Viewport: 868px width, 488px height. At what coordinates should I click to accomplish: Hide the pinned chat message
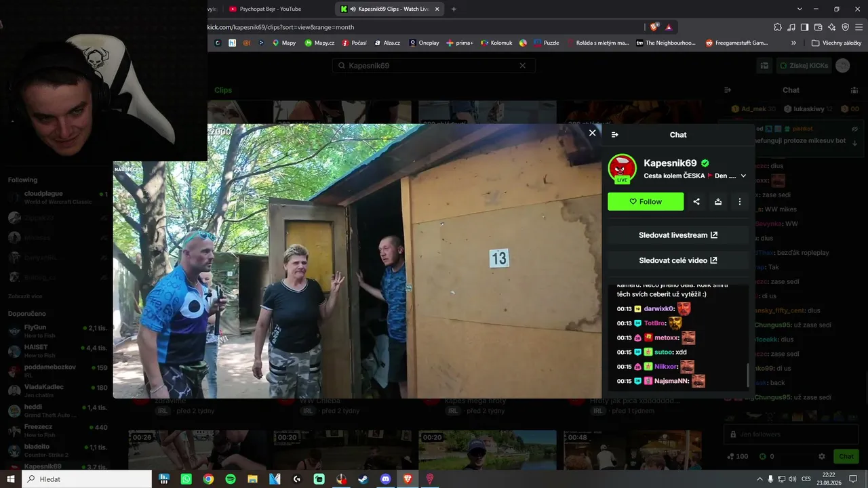pyautogui.click(x=855, y=129)
